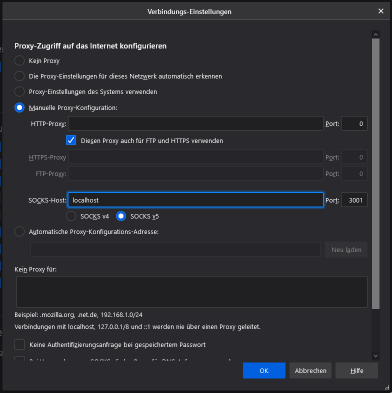Focus the HTTP-Proxy port field
Screen dimensions: 392x393
354,124
